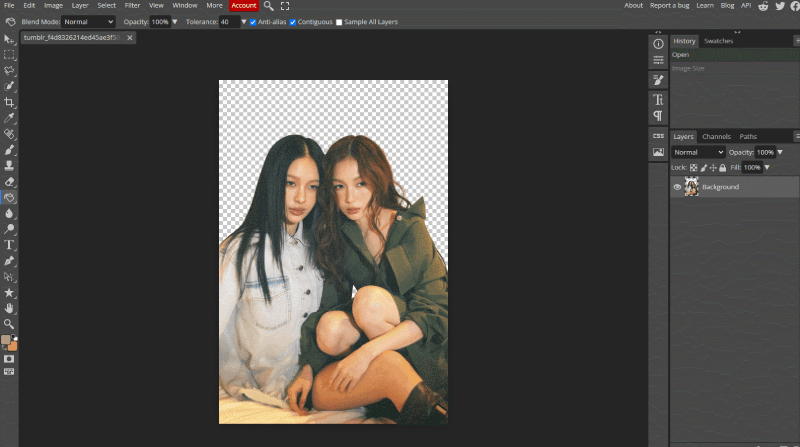Select the Move tool

(x=9, y=39)
